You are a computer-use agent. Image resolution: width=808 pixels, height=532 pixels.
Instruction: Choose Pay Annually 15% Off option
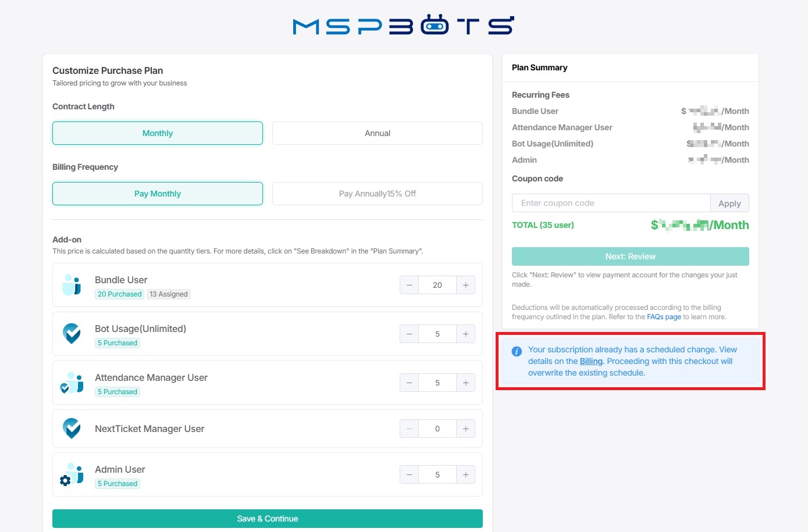pyautogui.click(x=378, y=194)
